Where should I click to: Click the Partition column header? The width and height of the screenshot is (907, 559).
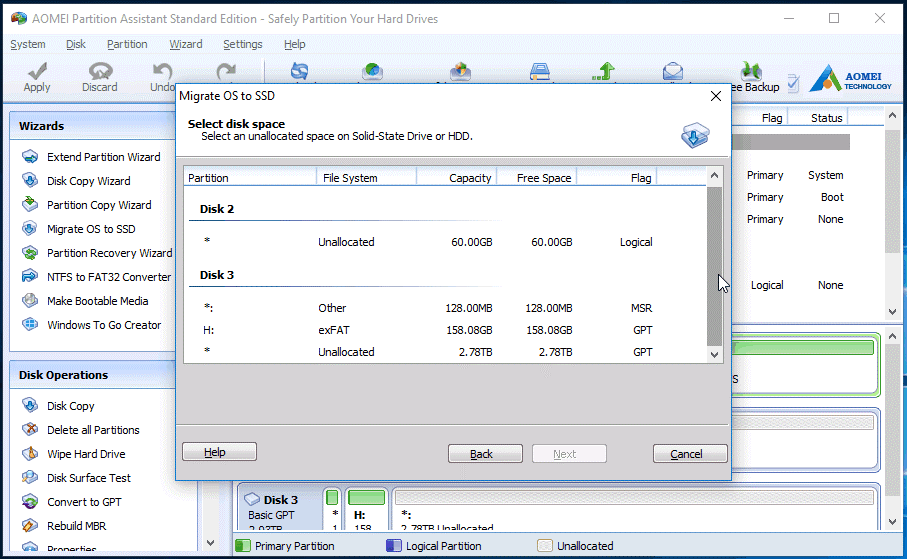[250, 178]
